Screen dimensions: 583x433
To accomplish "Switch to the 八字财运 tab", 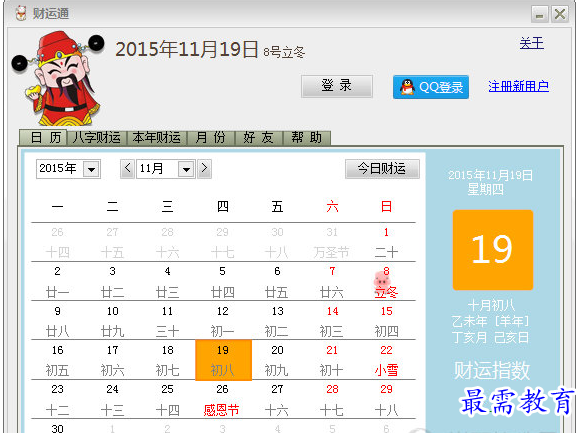I will 97,138.
